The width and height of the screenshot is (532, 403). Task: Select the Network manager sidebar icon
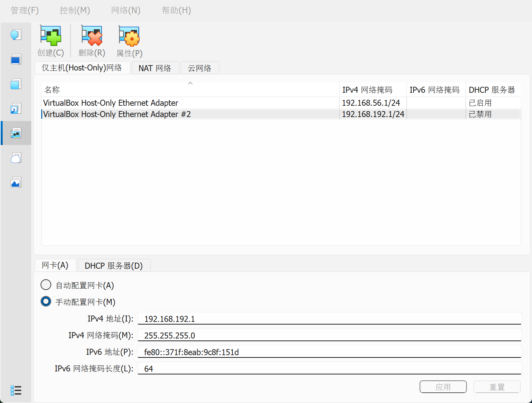point(16,133)
